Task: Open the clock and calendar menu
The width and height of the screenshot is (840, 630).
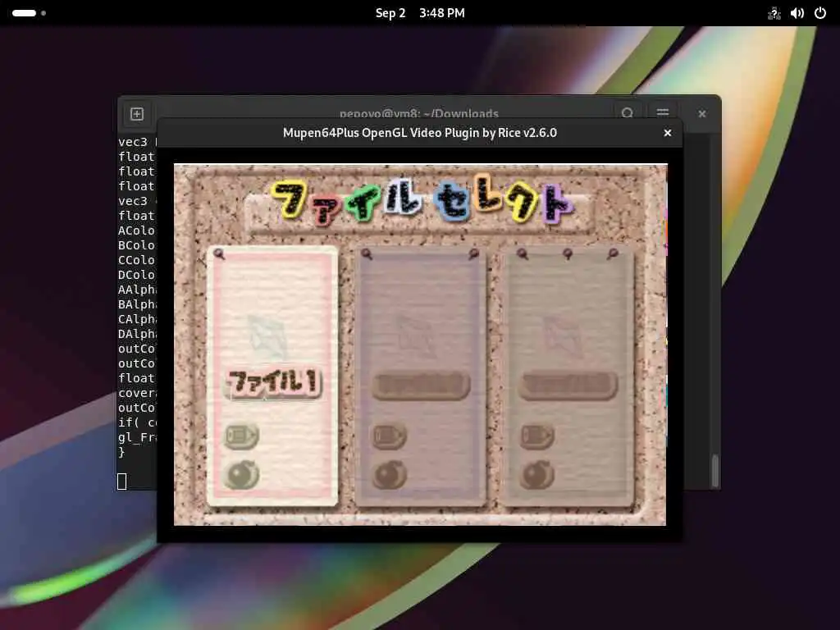Action: pos(420,13)
